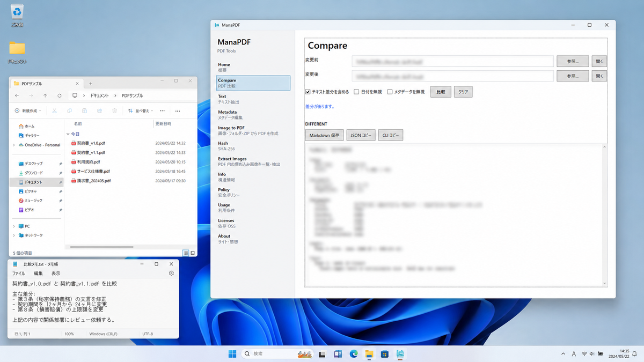
Task: Click 開く button for 変更後 file
Action: pos(599,76)
